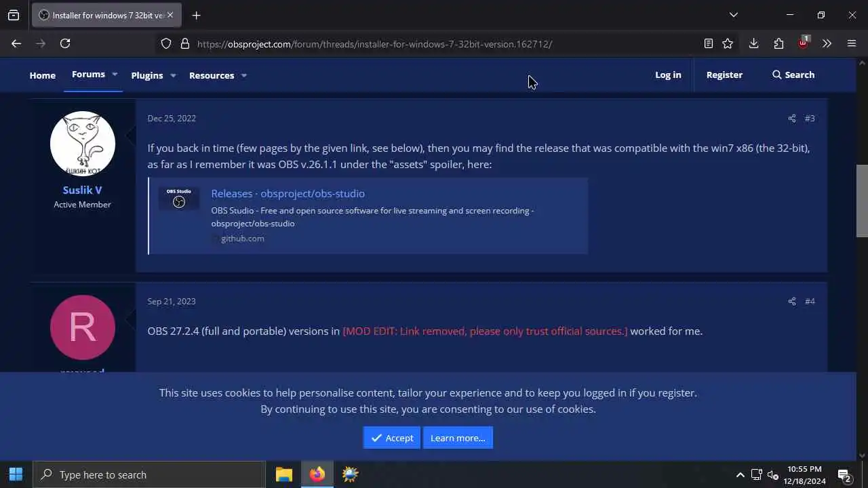Accept the cookie notice
868x488 pixels.
(x=392, y=438)
